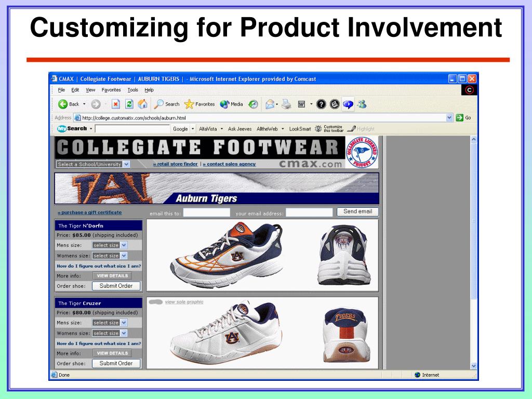The image size is (532, 399).
Task: Expand the Google search engine dropdown arrow
Action: pyautogui.click(x=193, y=129)
